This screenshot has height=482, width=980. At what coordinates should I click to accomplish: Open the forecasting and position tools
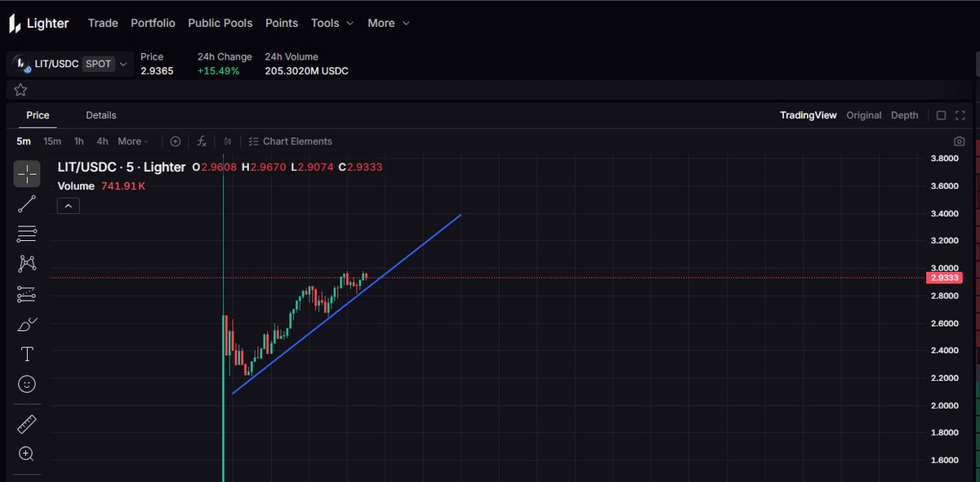tap(27, 293)
